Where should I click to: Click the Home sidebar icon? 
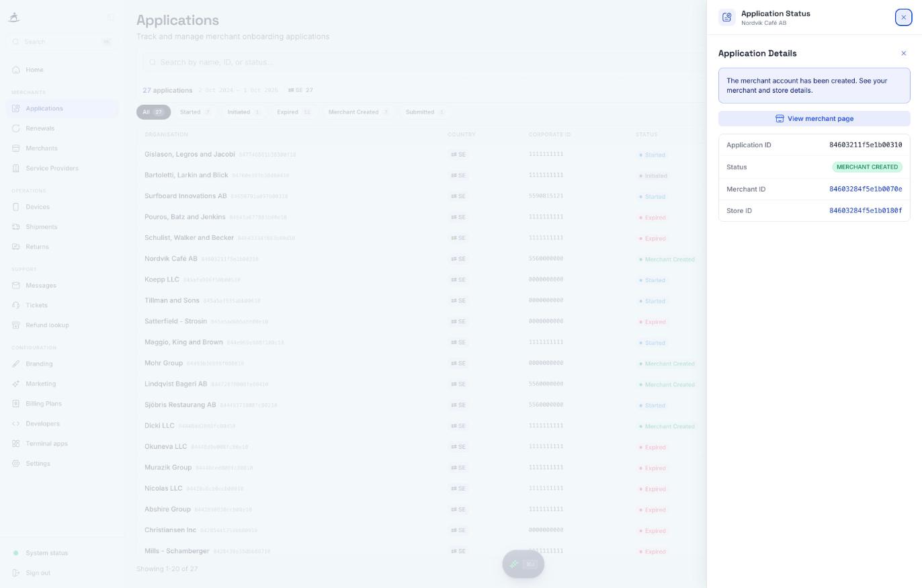[16, 70]
